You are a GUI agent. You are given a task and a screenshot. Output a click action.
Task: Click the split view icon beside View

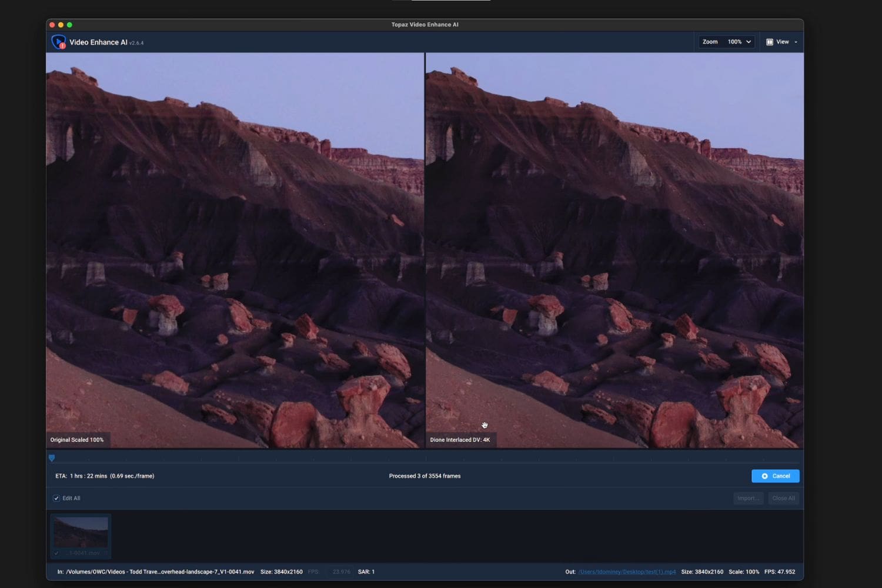click(769, 42)
